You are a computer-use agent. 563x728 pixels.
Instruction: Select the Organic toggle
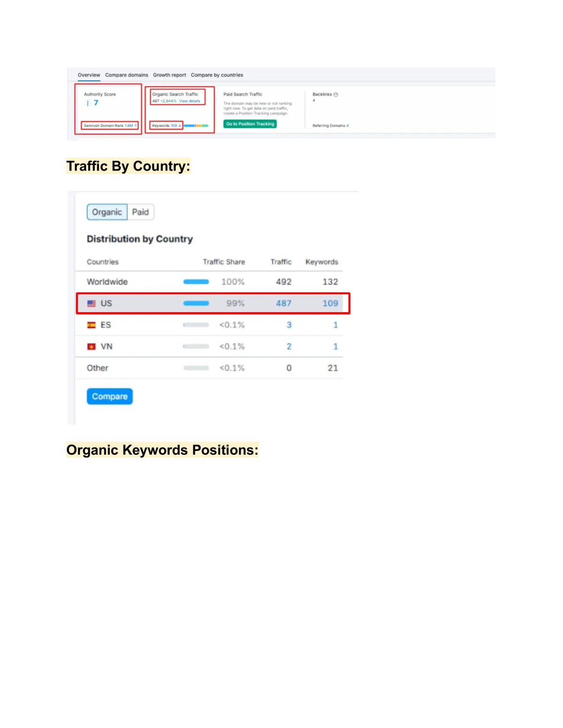[107, 212]
